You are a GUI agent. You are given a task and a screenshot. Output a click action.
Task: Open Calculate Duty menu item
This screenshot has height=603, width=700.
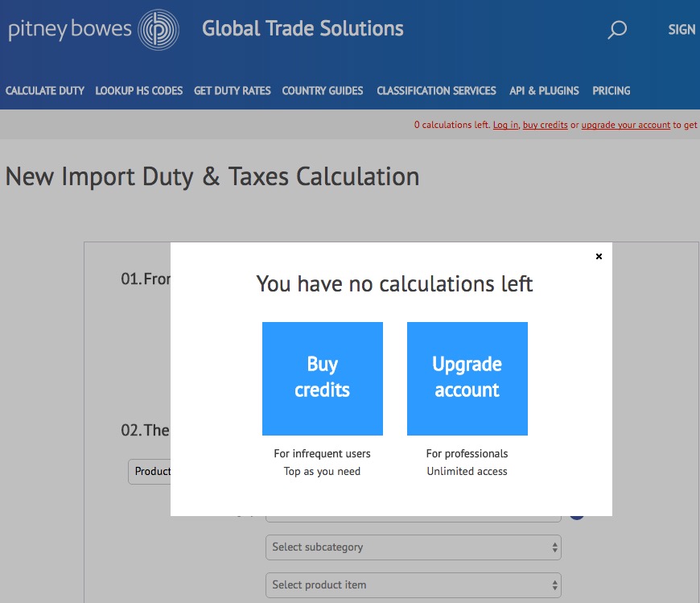click(x=45, y=91)
